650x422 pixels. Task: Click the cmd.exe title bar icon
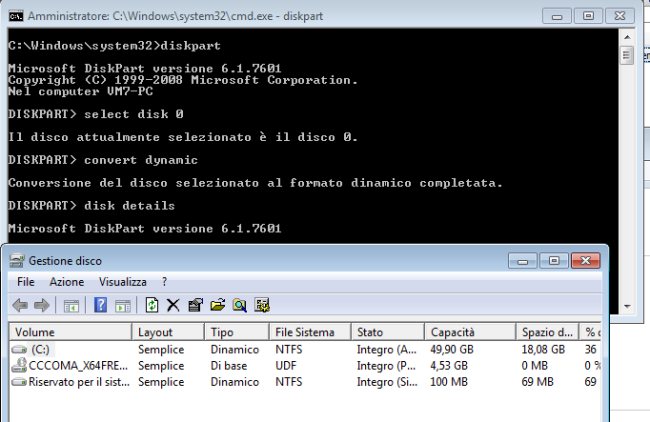[16, 16]
